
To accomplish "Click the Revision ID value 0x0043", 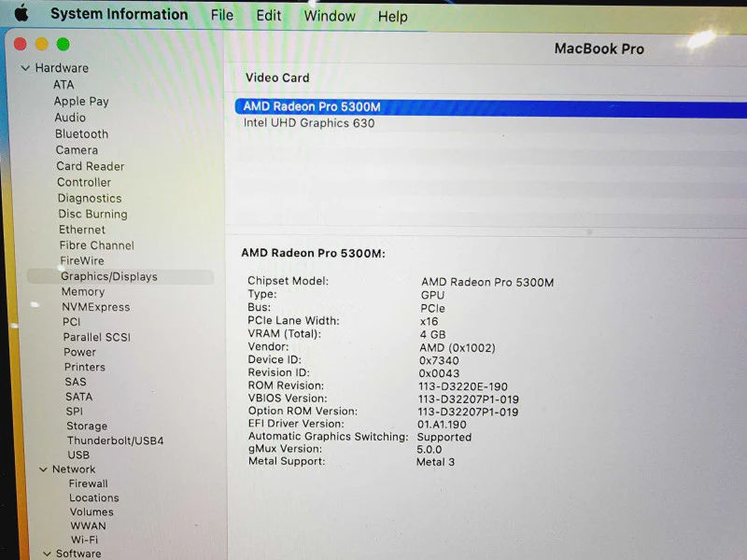I will (x=439, y=374).
